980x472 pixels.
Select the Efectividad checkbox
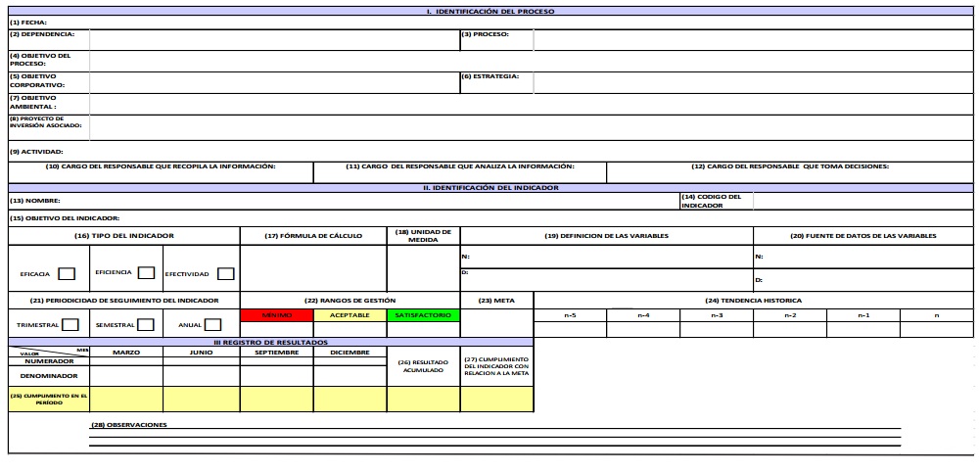coord(225,274)
